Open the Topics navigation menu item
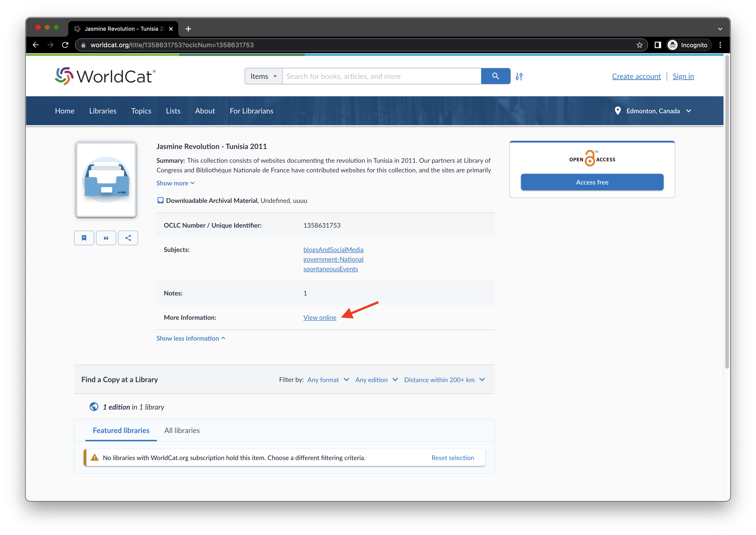The image size is (756, 535). pyautogui.click(x=141, y=111)
